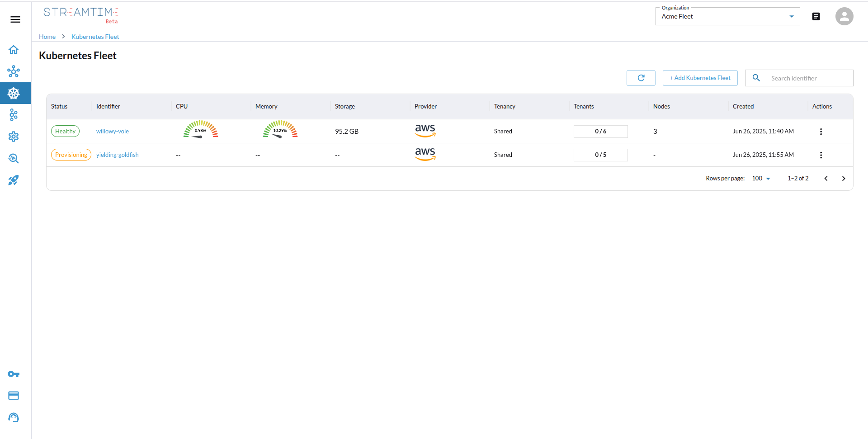Open the willowy-vole fleet link
The image size is (868, 439).
coord(113,131)
